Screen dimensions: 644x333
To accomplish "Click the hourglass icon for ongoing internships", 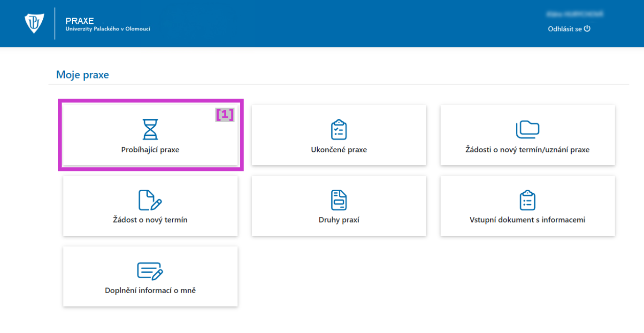I will tap(150, 129).
